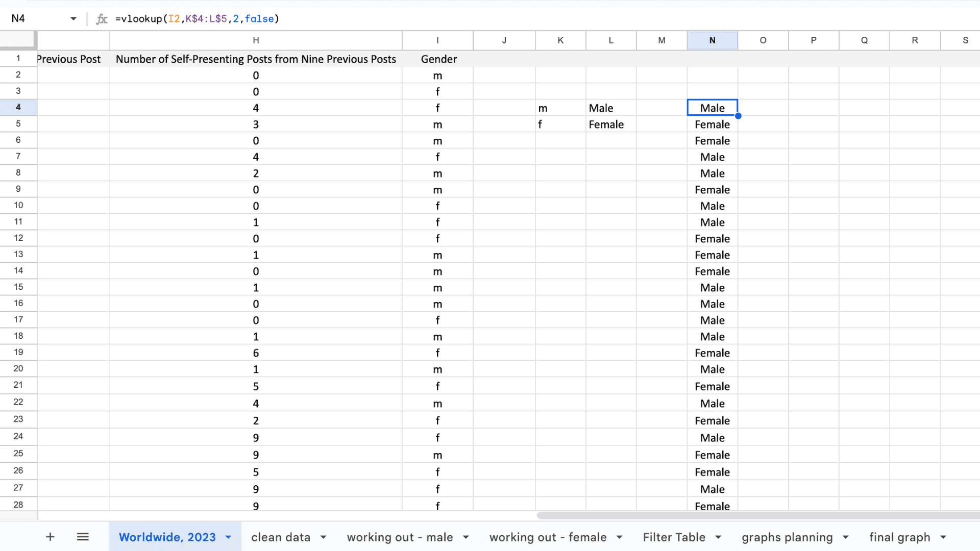This screenshot has width=980, height=551.
Task: Open Filter Table tab dropdown arrow
Action: (x=718, y=537)
